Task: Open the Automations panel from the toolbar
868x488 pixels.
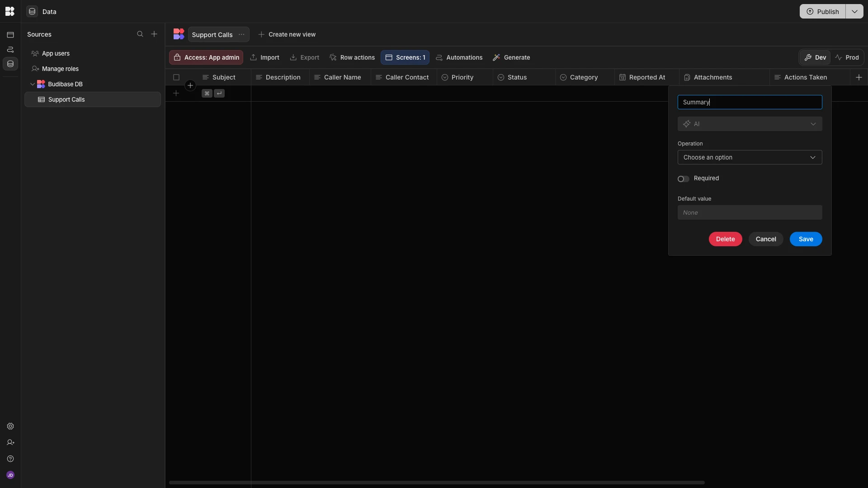Action: [459, 57]
